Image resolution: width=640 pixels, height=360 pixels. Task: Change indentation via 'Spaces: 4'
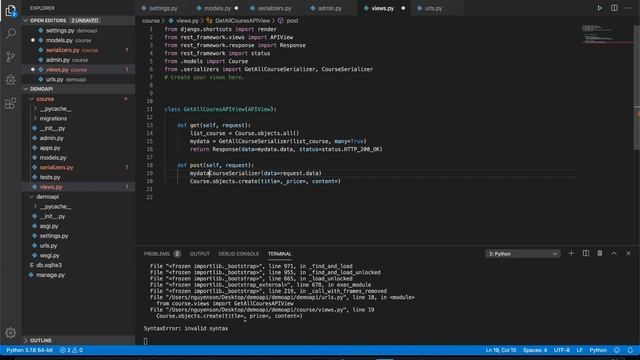coord(535,350)
